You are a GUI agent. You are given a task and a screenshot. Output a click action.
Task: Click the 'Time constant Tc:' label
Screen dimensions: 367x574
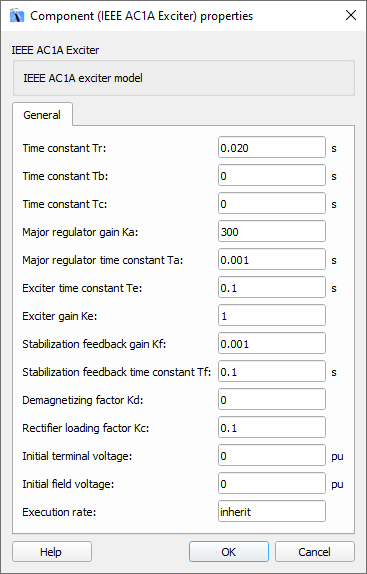(65, 204)
